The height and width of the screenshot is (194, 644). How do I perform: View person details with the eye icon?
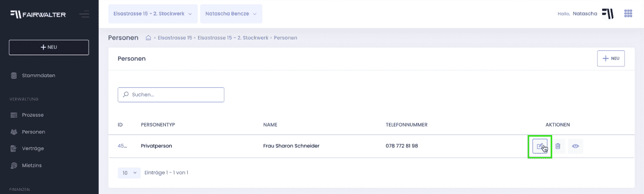click(575, 146)
